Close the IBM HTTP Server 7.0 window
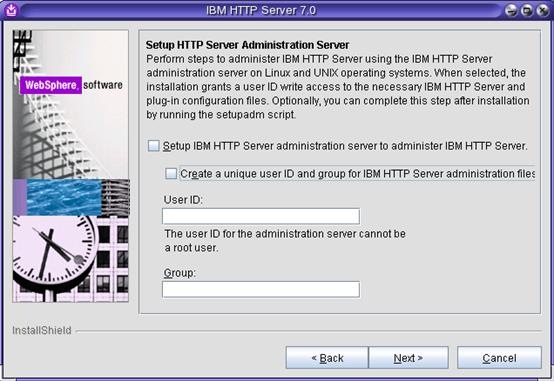 coord(542,10)
